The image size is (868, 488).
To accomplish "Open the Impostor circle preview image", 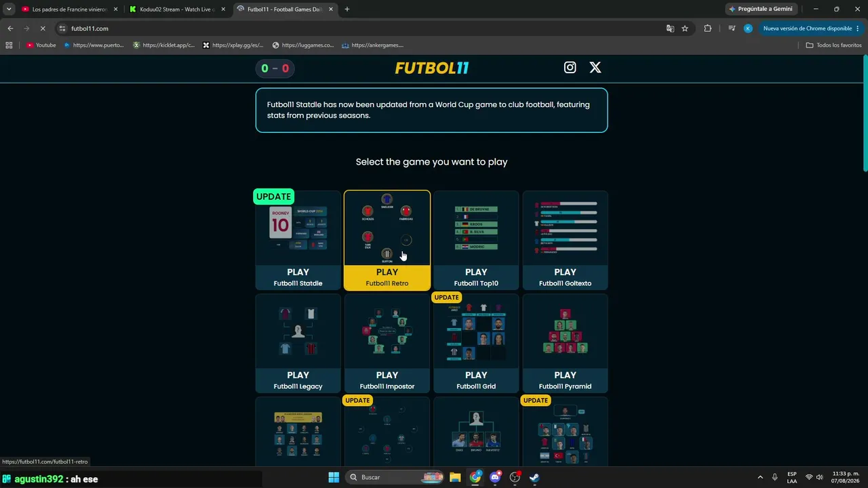I will (x=387, y=331).
